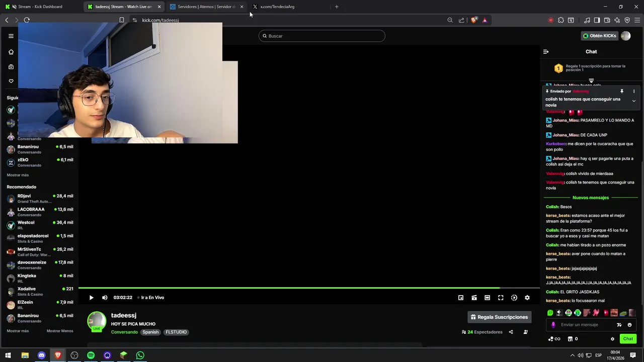Jump to Nuevos mensajes in chat
This screenshot has height=362, width=644.
591,198
